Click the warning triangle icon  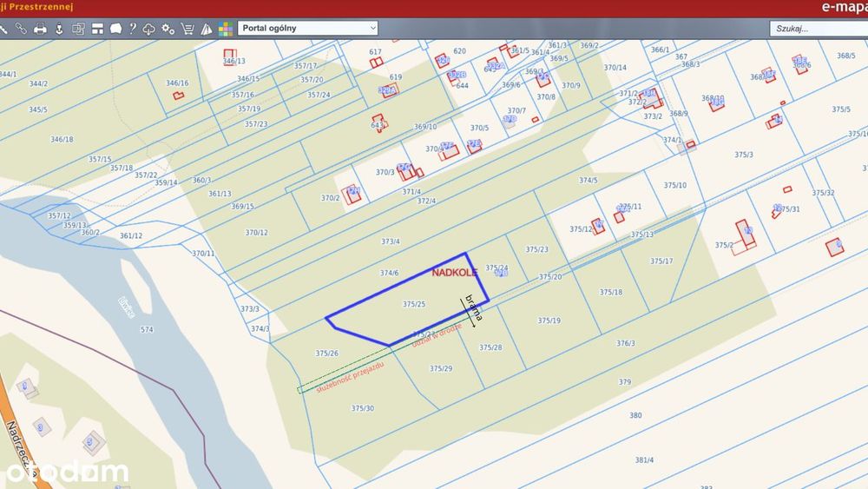click(207, 29)
